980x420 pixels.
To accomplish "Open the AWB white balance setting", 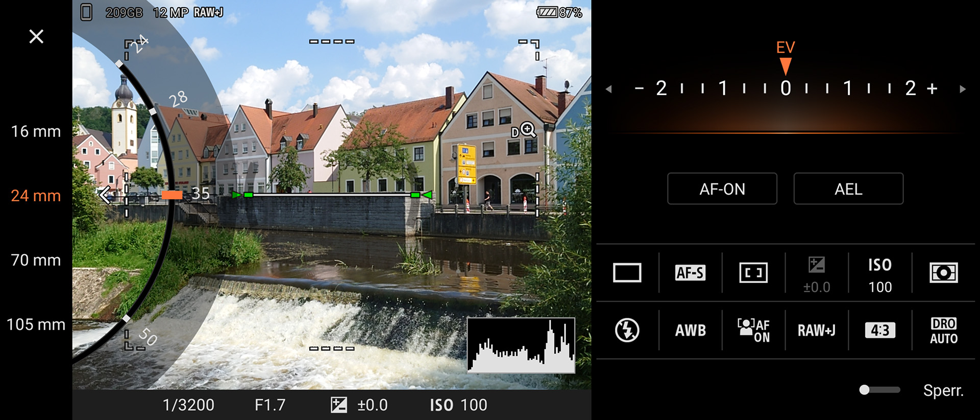I will [x=690, y=330].
